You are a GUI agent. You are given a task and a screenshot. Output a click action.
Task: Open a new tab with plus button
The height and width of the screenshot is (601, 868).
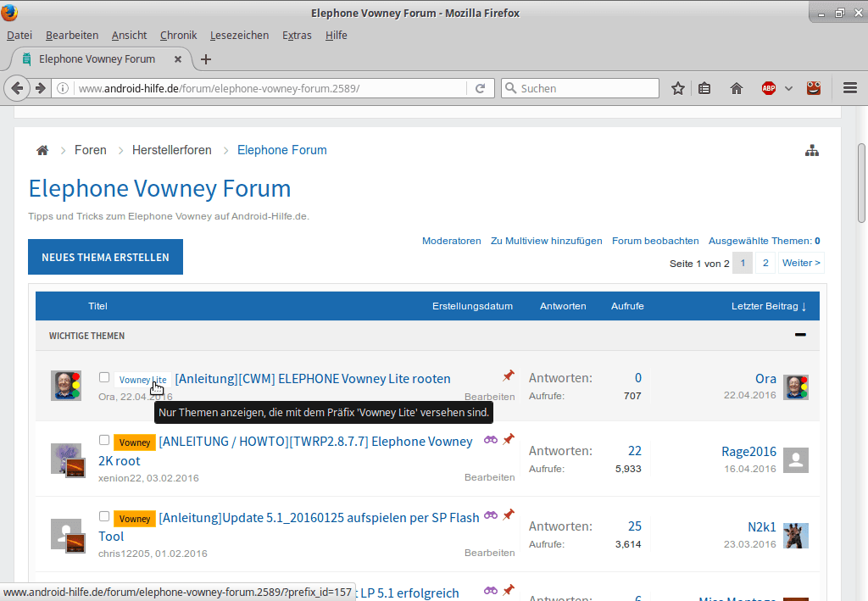coord(206,59)
